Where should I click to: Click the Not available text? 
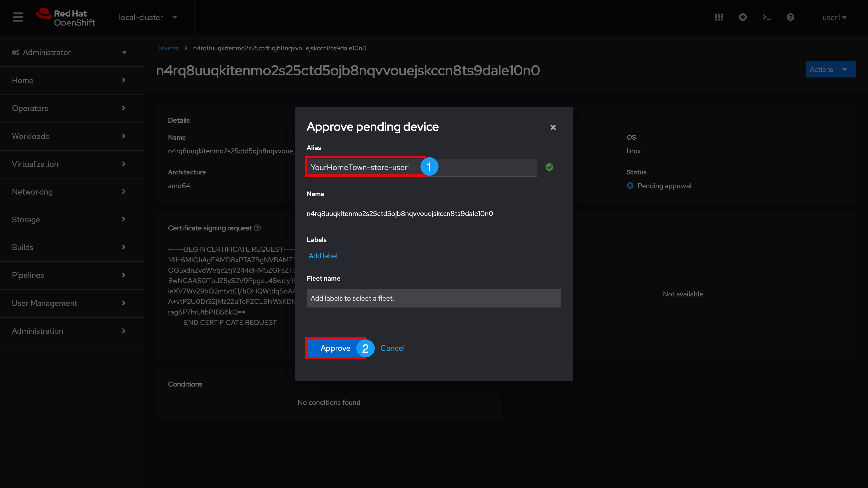pos(683,294)
